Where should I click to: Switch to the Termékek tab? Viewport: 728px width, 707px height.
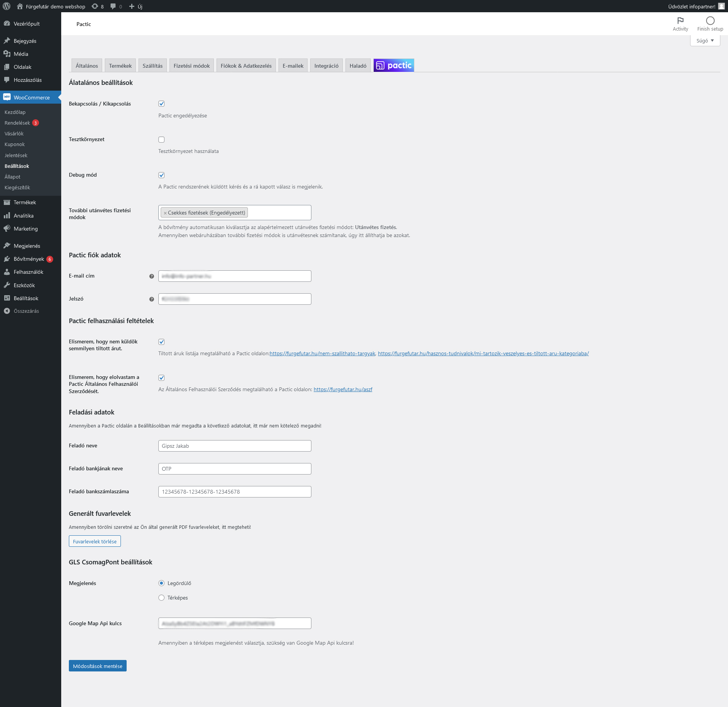pyautogui.click(x=120, y=66)
